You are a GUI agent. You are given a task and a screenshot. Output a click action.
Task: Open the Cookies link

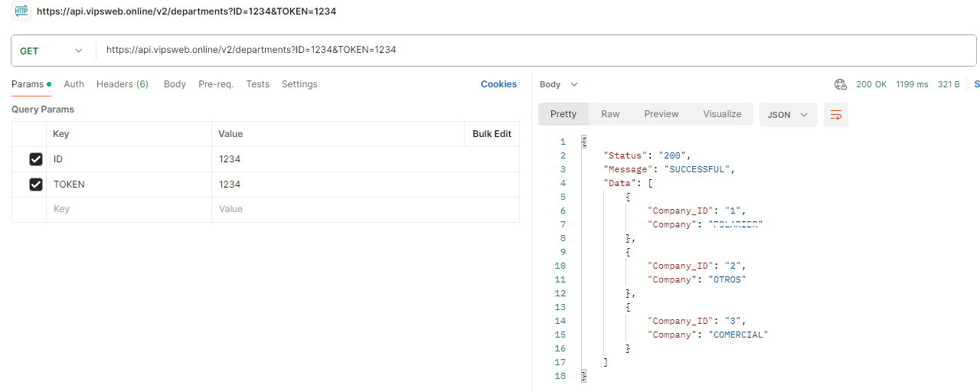[498, 84]
